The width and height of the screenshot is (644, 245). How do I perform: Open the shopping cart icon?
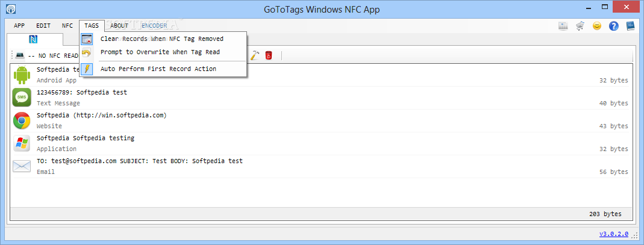[x=580, y=26]
